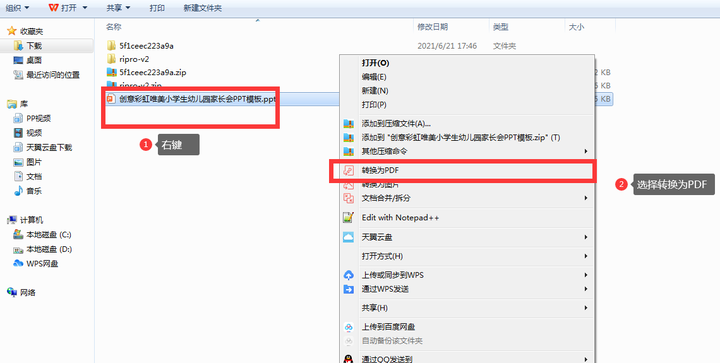This screenshot has height=363, width=720.
Task: Open 最近访问的位置 in sidebar
Action: click(52, 75)
